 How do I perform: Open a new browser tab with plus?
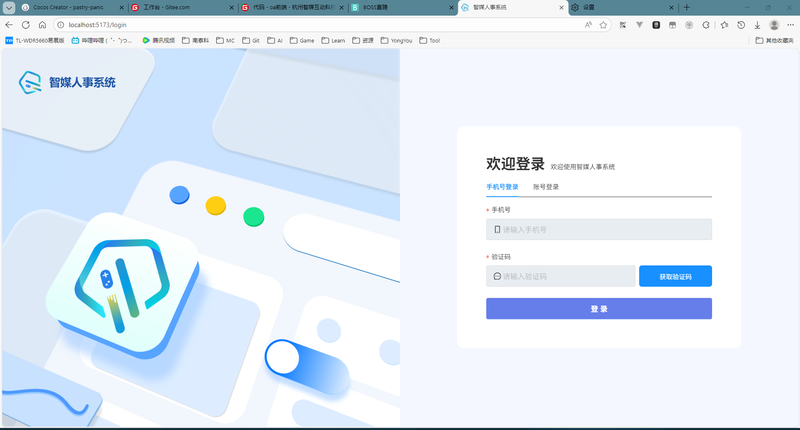pos(686,7)
